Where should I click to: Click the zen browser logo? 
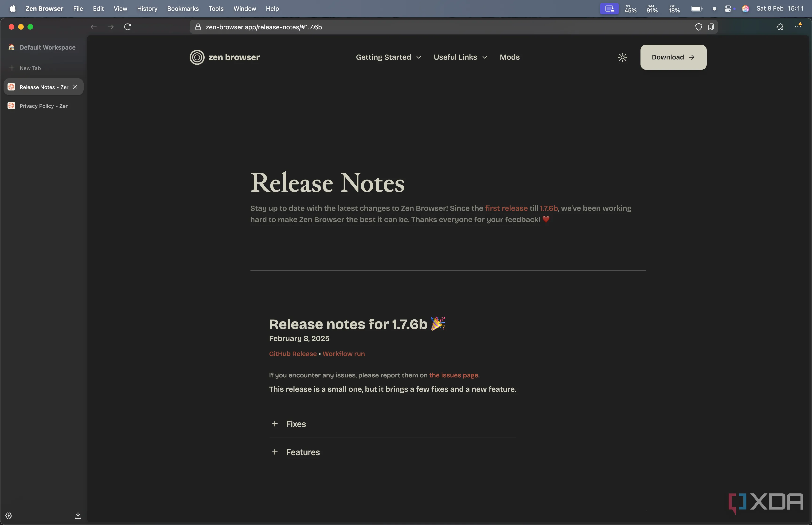tap(225, 57)
